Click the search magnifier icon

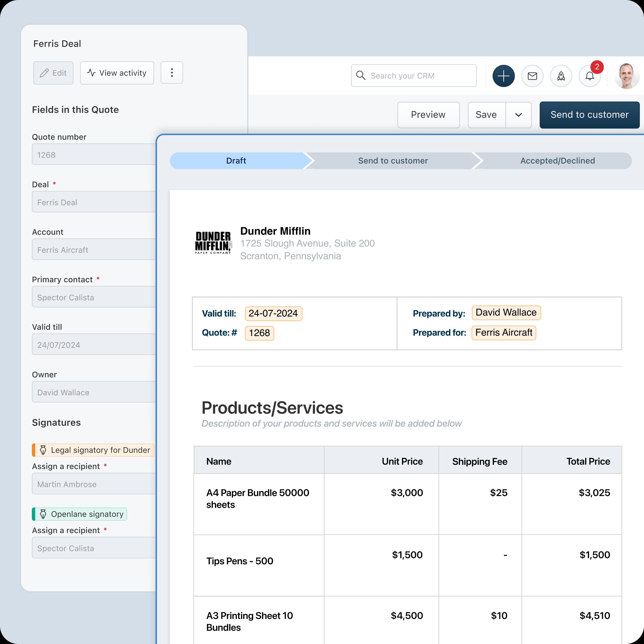pos(361,76)
